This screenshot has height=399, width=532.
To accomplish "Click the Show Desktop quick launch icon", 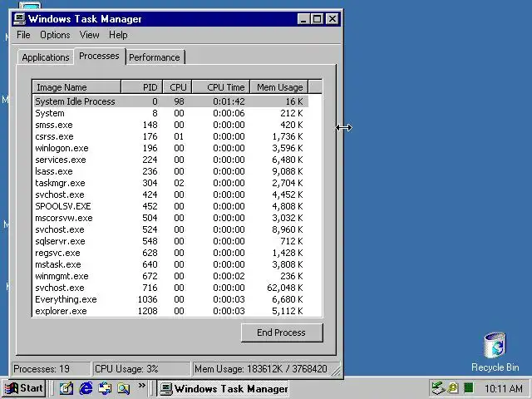I will pos(66,388).
